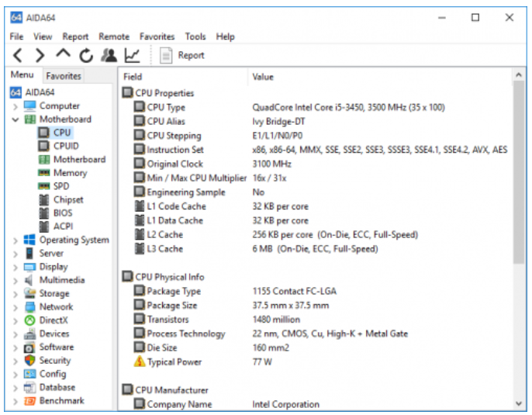Click the Value column header
This screenshot has height=415, width=532.
coord(264,77)
